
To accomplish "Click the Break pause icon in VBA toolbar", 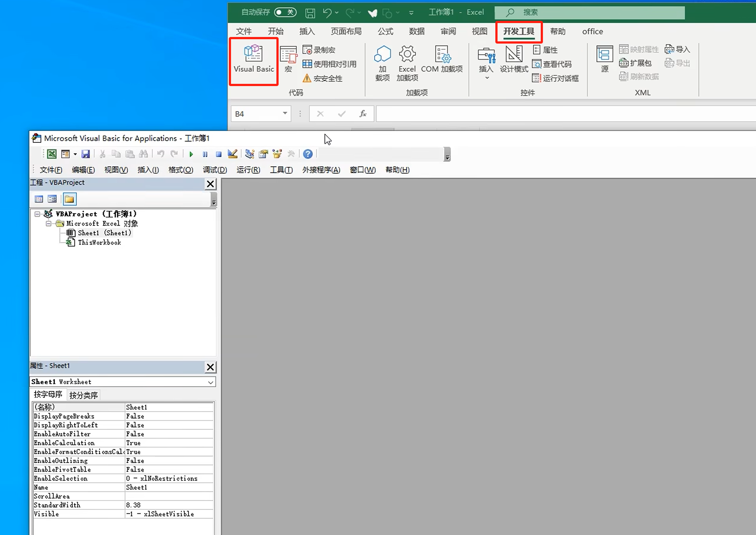I will coord(205,154).
